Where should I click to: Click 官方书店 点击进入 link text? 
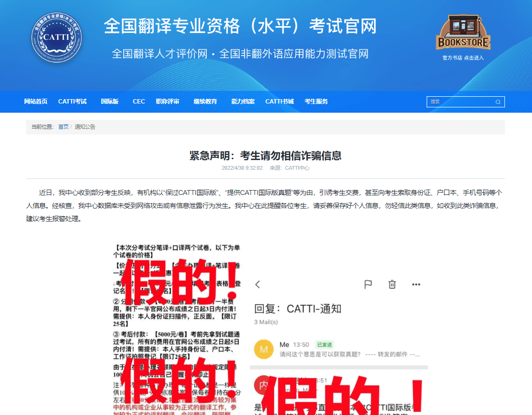click(x=463, y=58)
